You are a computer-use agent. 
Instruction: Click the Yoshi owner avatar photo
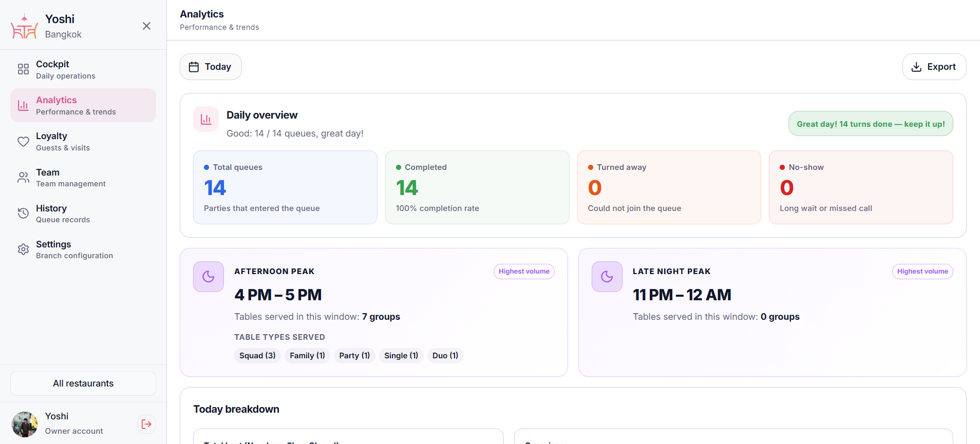[25, 424]
